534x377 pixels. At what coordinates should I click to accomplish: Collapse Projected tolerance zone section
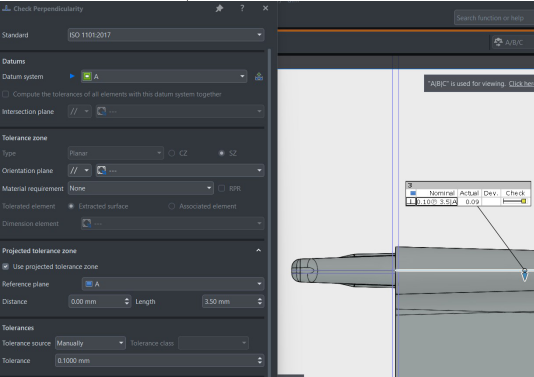pos(258,250)
